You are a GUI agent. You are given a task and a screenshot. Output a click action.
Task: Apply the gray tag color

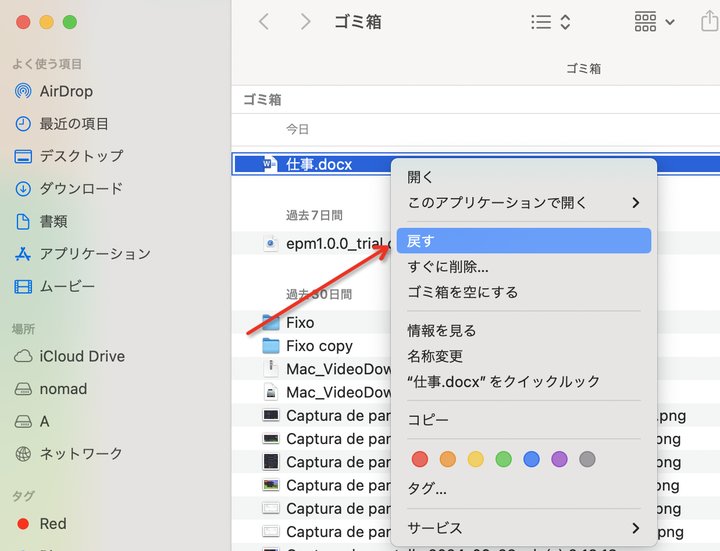pyautogui.click(x=587, y=459)
